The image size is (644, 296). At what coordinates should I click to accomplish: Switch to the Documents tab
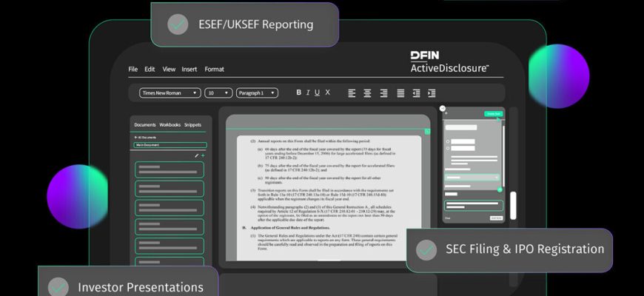[145, 125]
